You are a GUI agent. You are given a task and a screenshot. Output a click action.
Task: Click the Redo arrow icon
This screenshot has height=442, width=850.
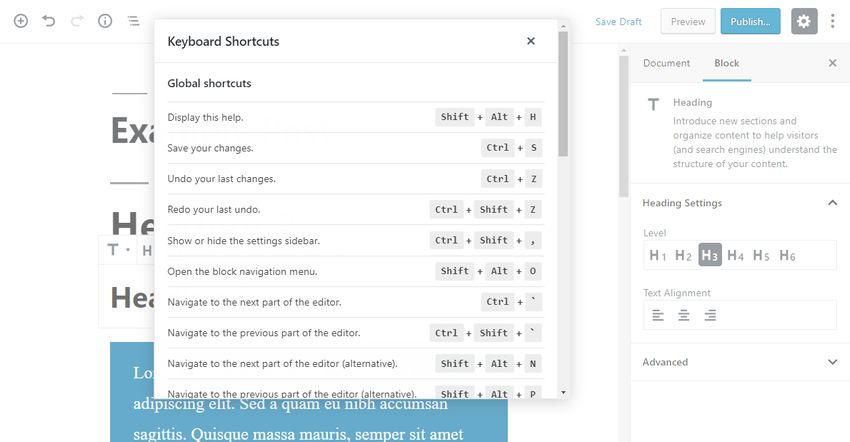pos(77,21)
